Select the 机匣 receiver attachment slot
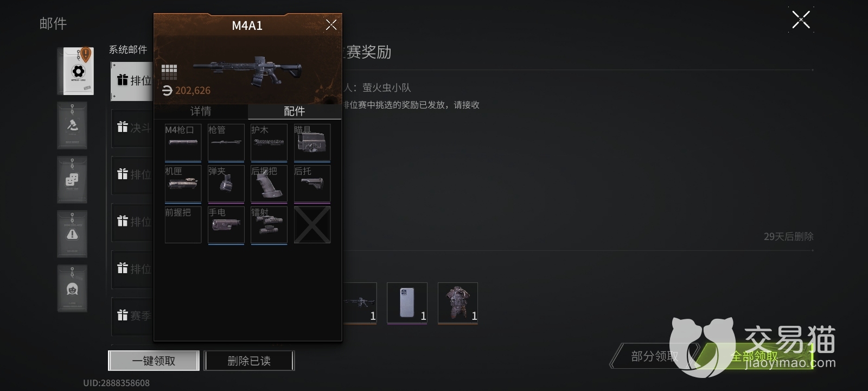 tap(183, 184)
